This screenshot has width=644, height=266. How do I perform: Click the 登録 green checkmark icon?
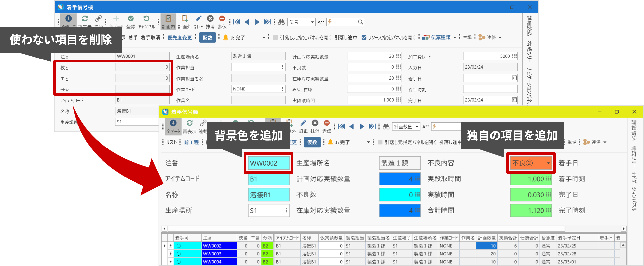[131, 19]
